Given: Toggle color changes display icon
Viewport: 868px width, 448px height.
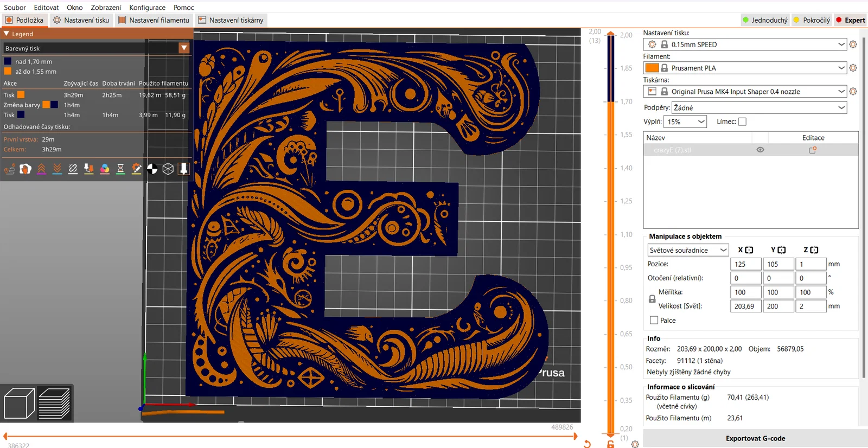Looking at the screenshot, I should pos(105,169).
